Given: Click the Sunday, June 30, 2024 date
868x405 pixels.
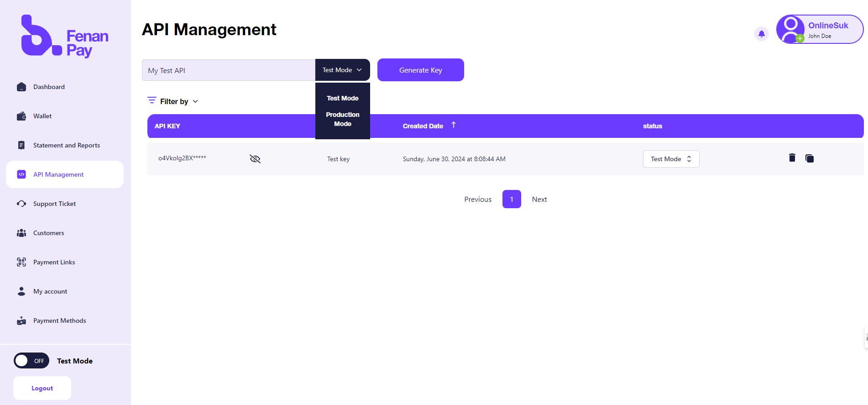Looking at the screenshot, I should coord(454,159).
